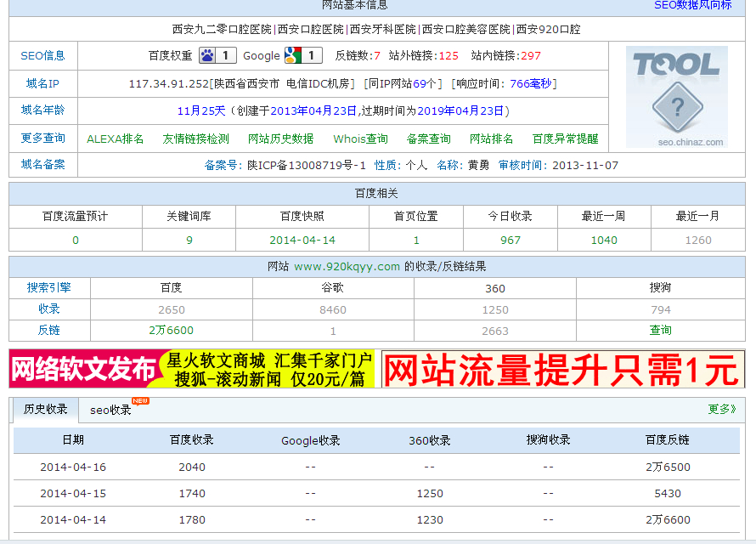Screen dimensions: 756x544
Task: Click the last-week indexed count 1040
Action: pos(604,241)
